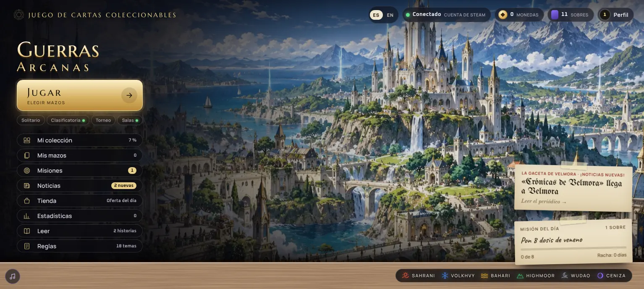
Task: Pick the Highmoor mountain faction icon
Action: point(520,276)
